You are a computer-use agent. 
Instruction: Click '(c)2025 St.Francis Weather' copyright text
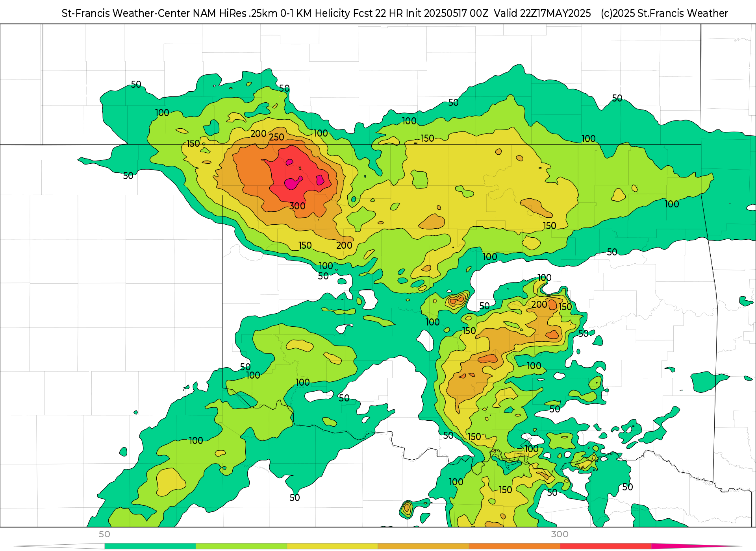point(664,13)
